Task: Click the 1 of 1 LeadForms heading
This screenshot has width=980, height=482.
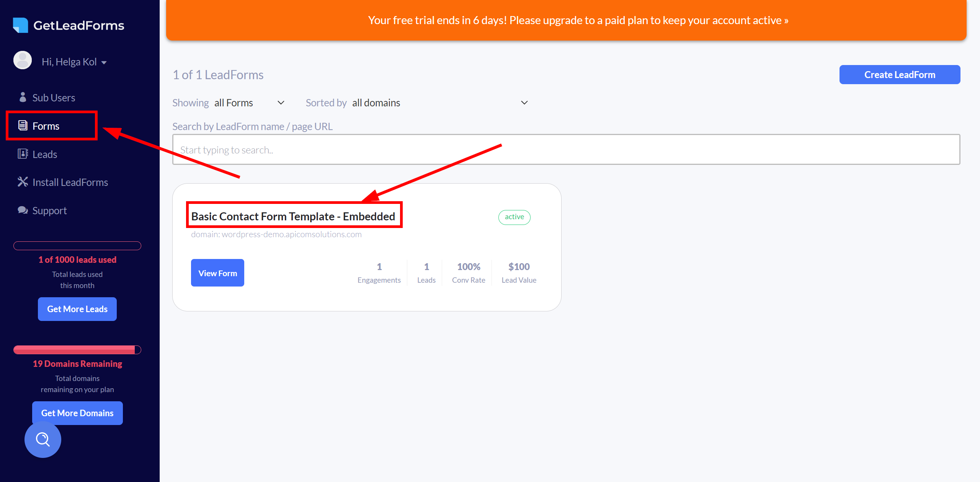Action: (218, 75)
